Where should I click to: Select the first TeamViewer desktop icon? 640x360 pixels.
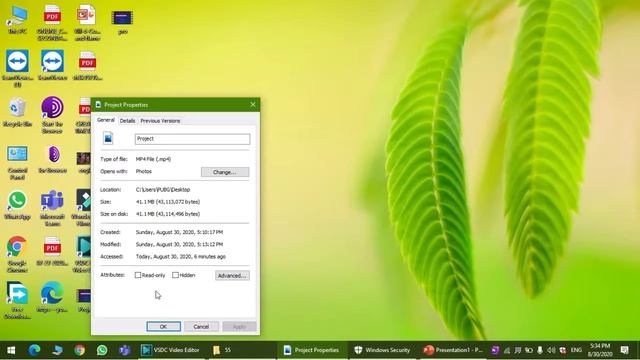tap(17, 67)
